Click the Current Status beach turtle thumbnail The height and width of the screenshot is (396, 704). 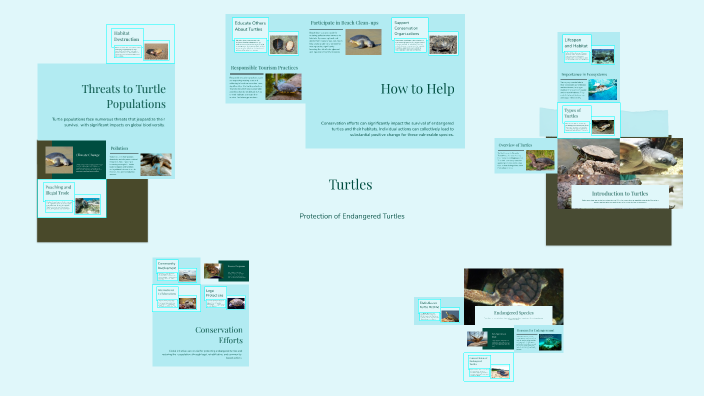pyautogui.click(x=500, y=372)
